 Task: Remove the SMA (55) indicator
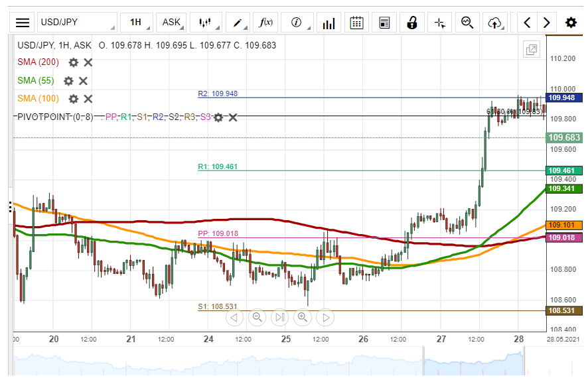(x=84, y=81)
